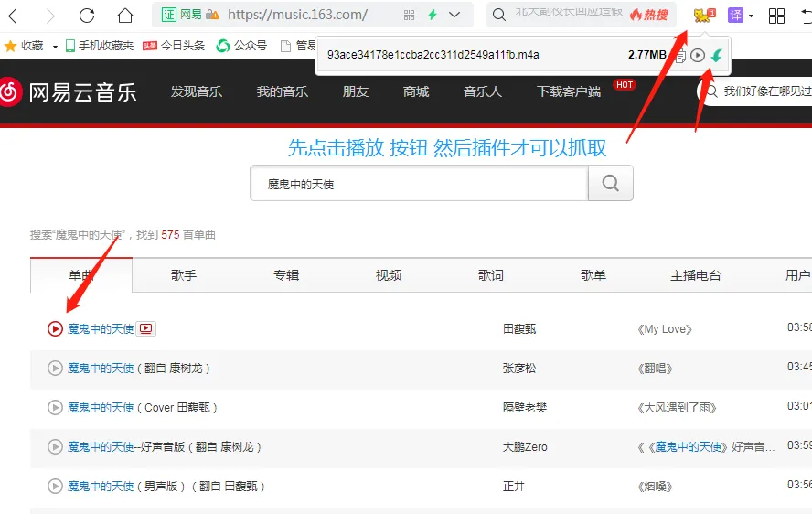The height and width of the screenshot is (514, 812).
Task: Open the 我的音乐 nav menu
Action: [283, 91]
